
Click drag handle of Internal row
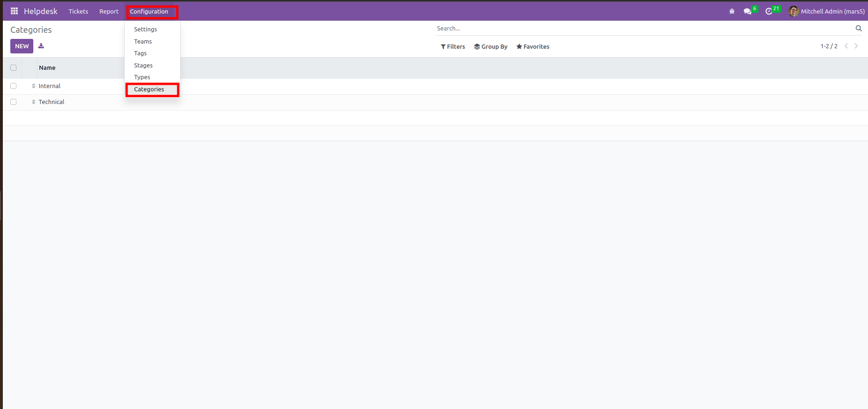[34, 86]
